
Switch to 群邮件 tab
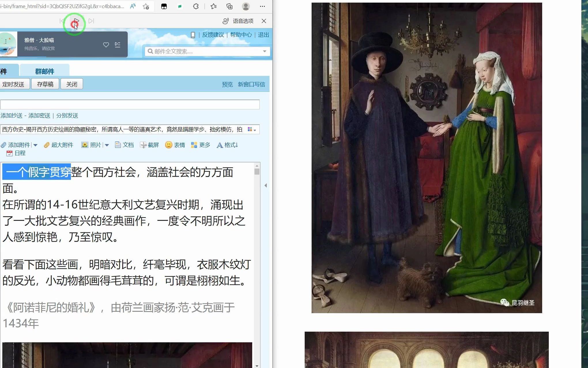tap(45, 71)
